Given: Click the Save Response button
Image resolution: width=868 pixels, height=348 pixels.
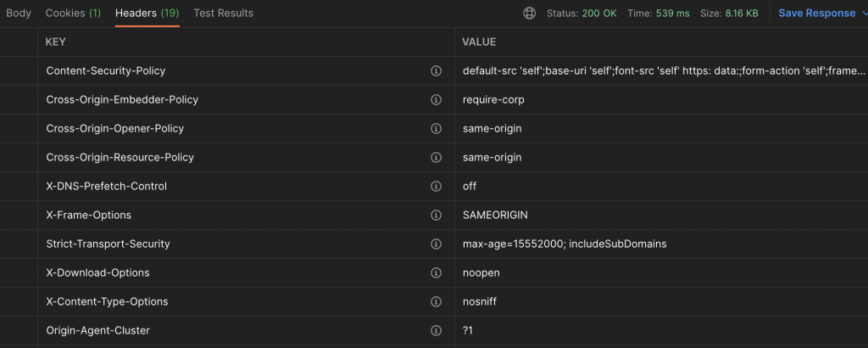Looking at the screenshot, I should click(816, 14).
